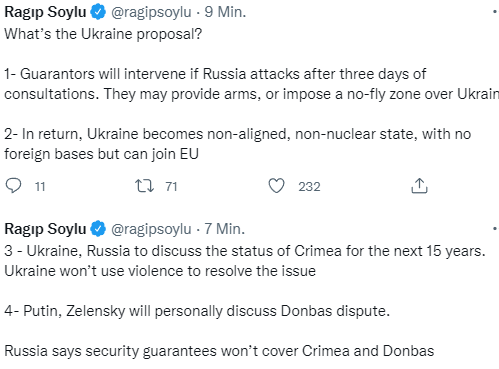
Task: View the 11 replies count
Action: pos(40,187)
